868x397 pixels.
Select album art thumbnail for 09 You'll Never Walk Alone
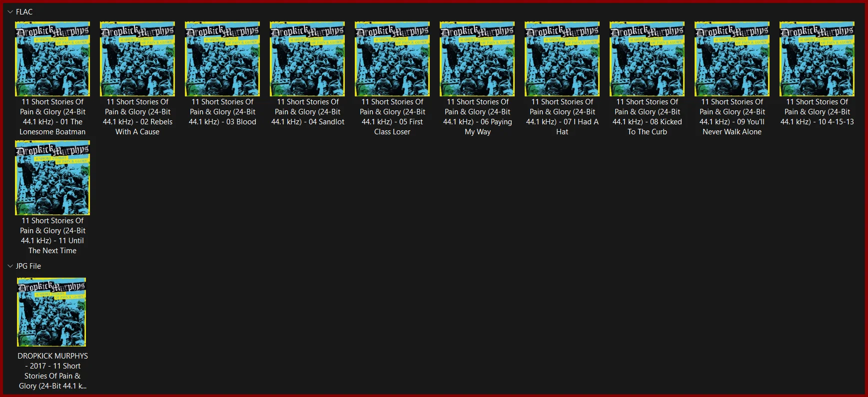click(x=732, y=59)
